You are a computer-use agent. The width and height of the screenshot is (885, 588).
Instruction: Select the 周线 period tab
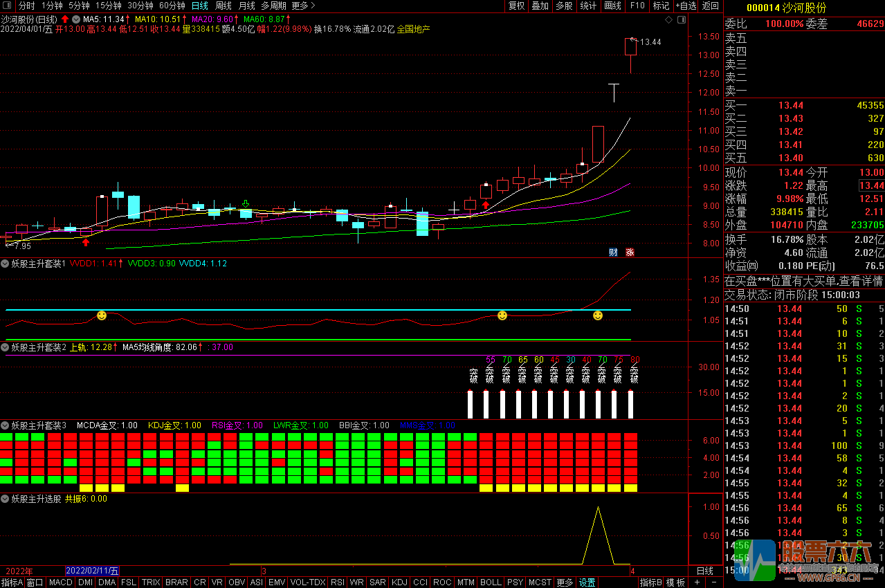[223, 6]
